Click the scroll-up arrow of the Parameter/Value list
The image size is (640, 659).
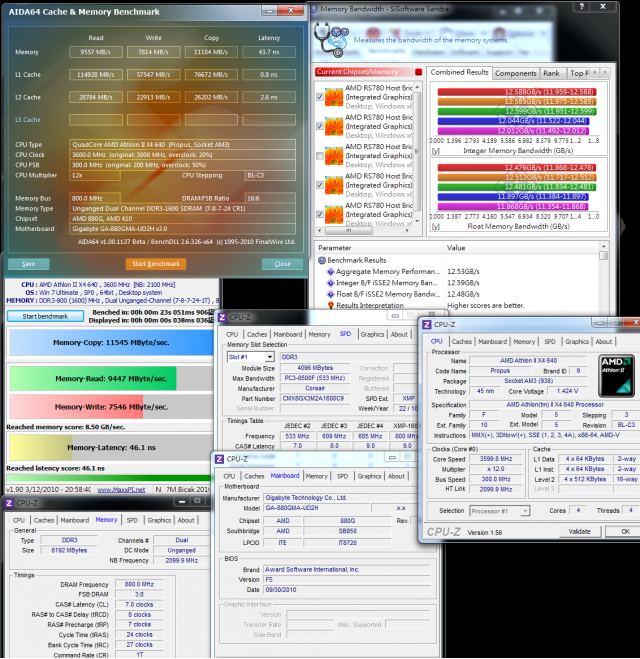coord(604,246)
